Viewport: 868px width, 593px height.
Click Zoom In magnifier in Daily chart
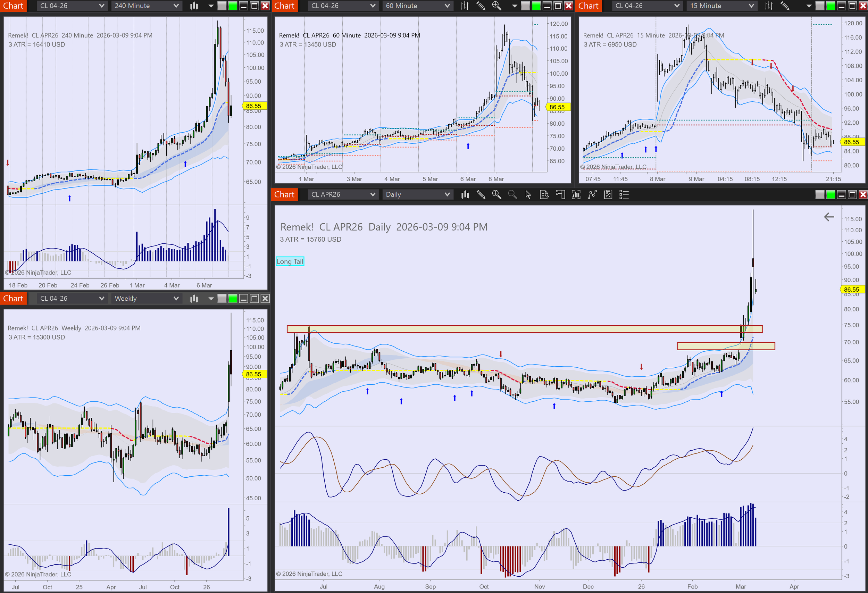(x=496, y=194)
